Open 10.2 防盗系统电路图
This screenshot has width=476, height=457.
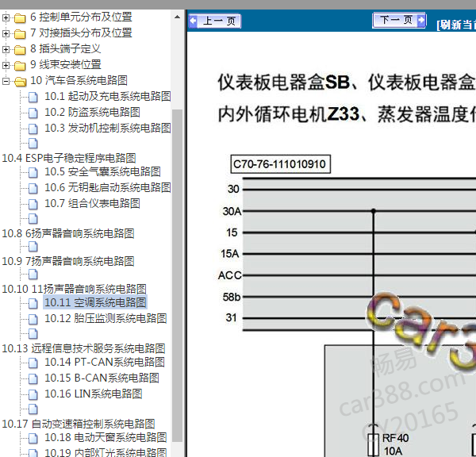tap(92, 113)
